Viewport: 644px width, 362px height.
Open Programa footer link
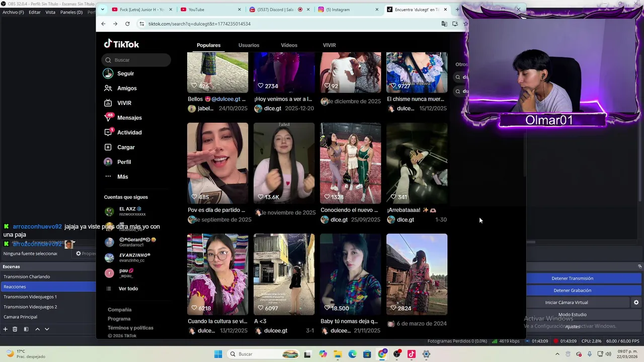click(119, 319)
